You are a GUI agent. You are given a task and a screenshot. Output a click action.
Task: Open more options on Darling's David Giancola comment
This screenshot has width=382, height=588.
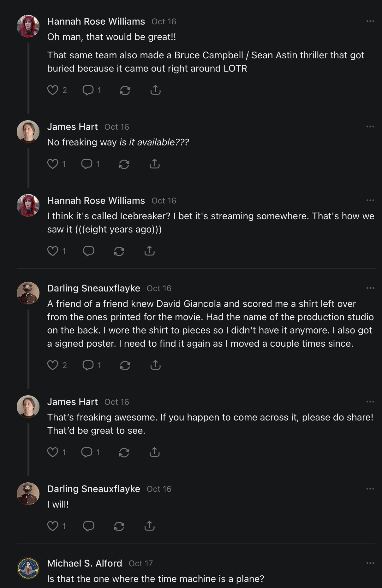tap(370, 288)
